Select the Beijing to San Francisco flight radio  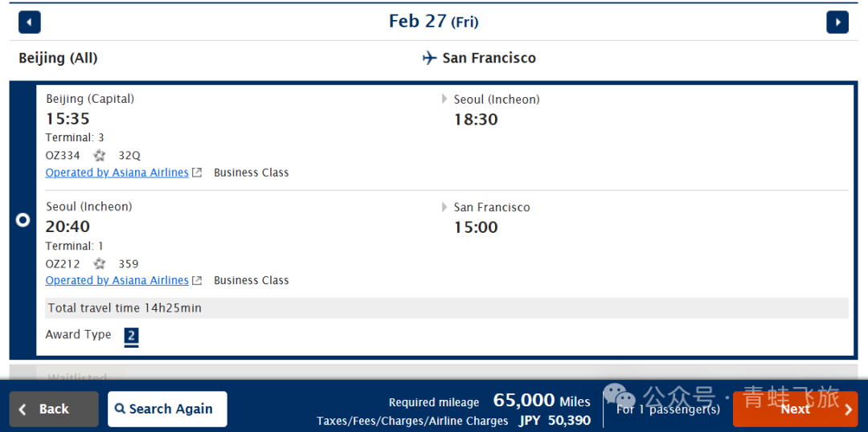pos(23,219)
